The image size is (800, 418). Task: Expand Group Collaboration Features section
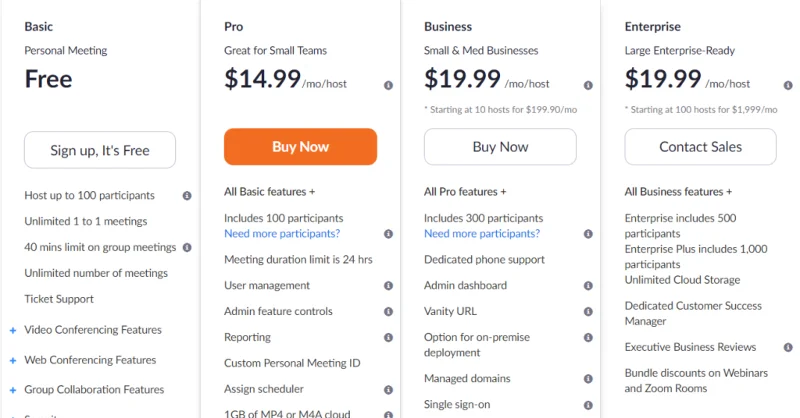[13, 390]
